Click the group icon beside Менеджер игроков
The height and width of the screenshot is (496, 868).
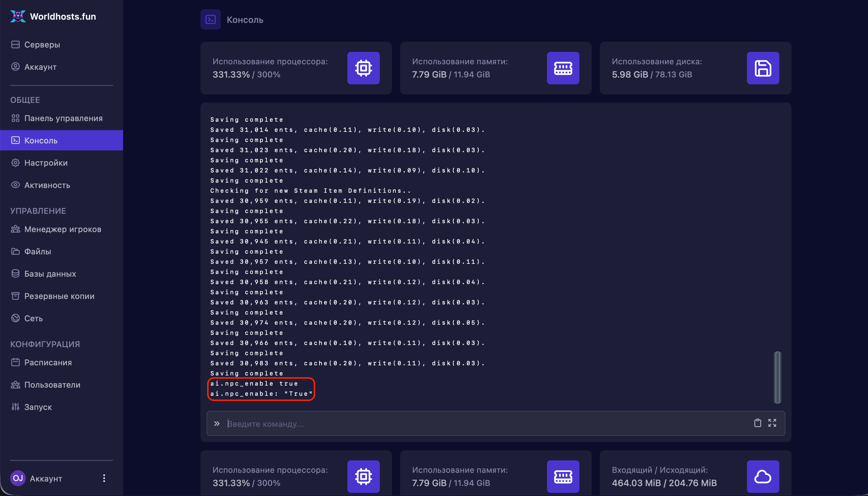coord(15,229)
